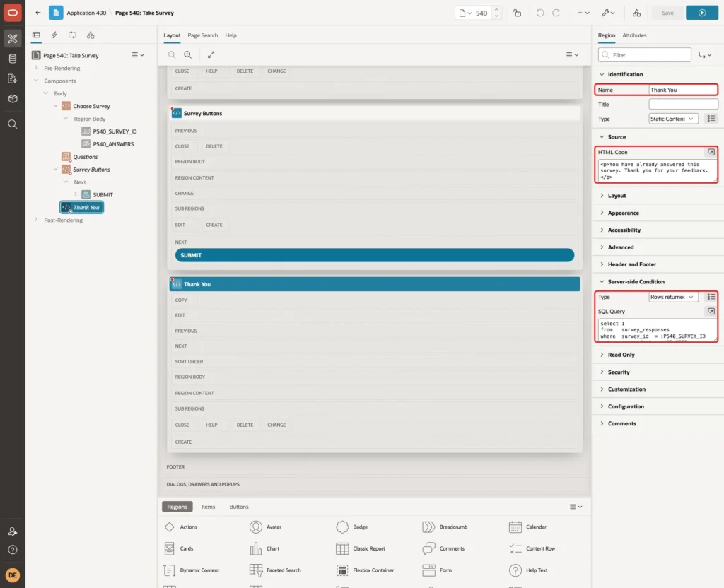Viewport: 724px width, 588px height.
Task: Open the region Type dropdown showing Static Content
Action: point(673,119)
